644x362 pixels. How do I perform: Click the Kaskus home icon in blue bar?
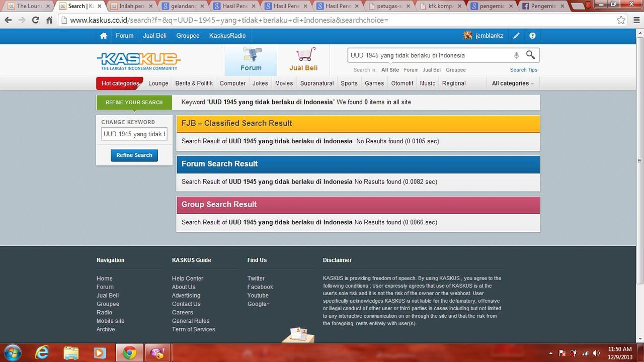tap(104, 36)
